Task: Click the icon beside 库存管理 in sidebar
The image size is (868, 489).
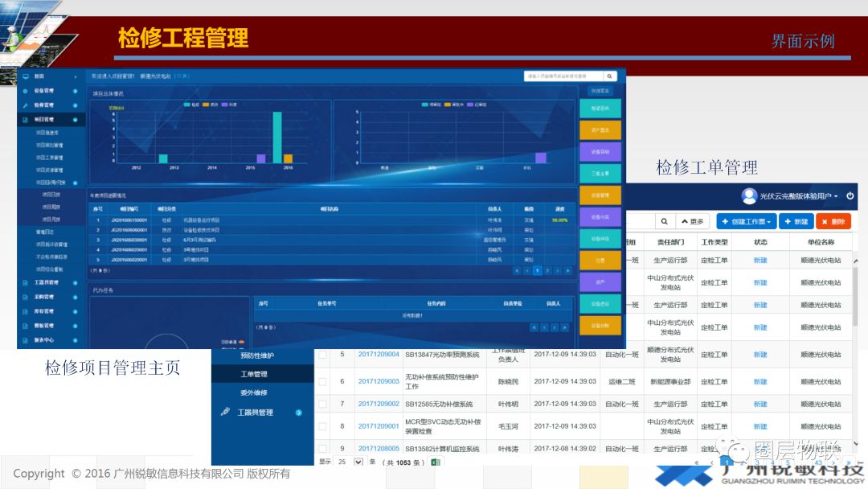Action: (x=26, y=312)
